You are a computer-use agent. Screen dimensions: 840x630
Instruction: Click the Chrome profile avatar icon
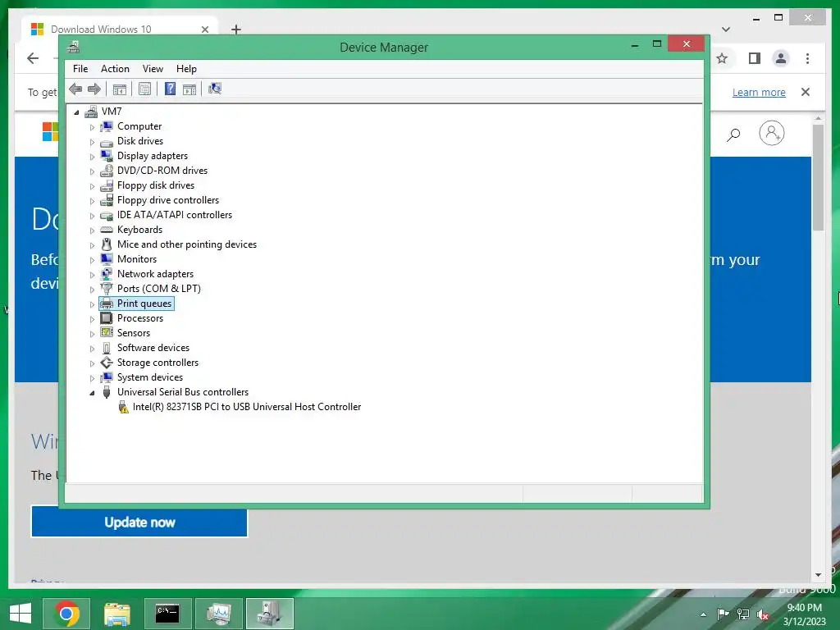[781, 58]
